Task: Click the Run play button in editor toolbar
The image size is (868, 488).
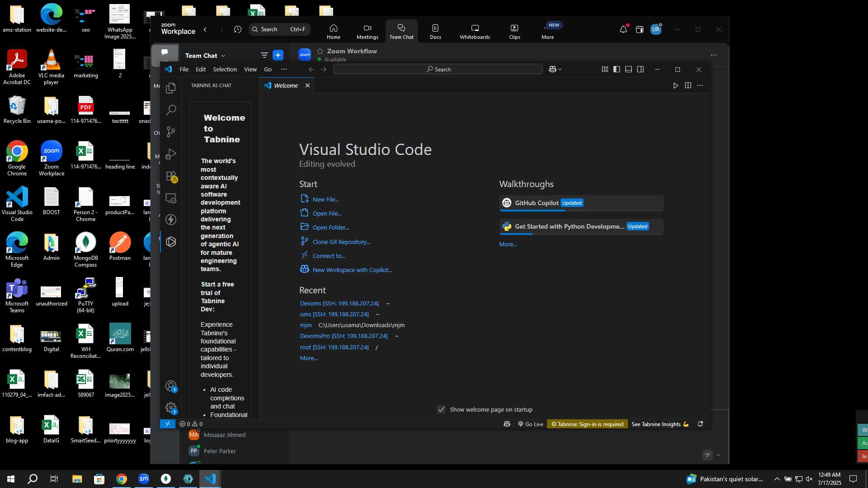Action: coord(675,85)
